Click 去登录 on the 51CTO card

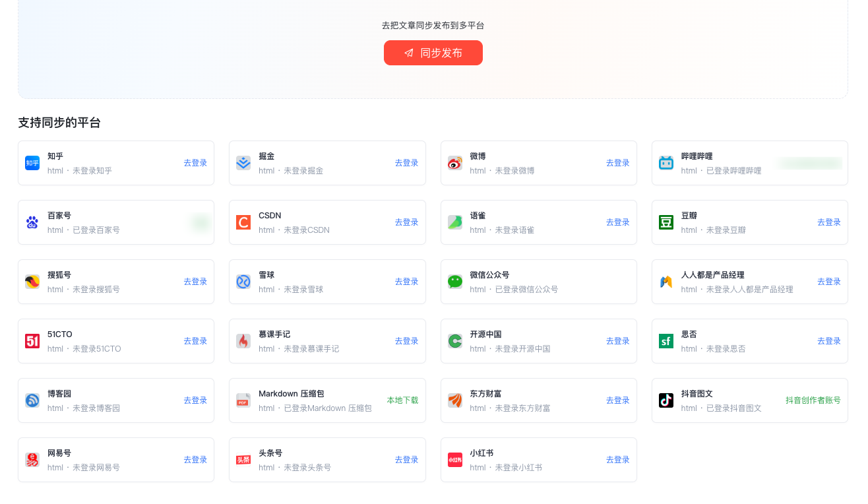[195, 341]
